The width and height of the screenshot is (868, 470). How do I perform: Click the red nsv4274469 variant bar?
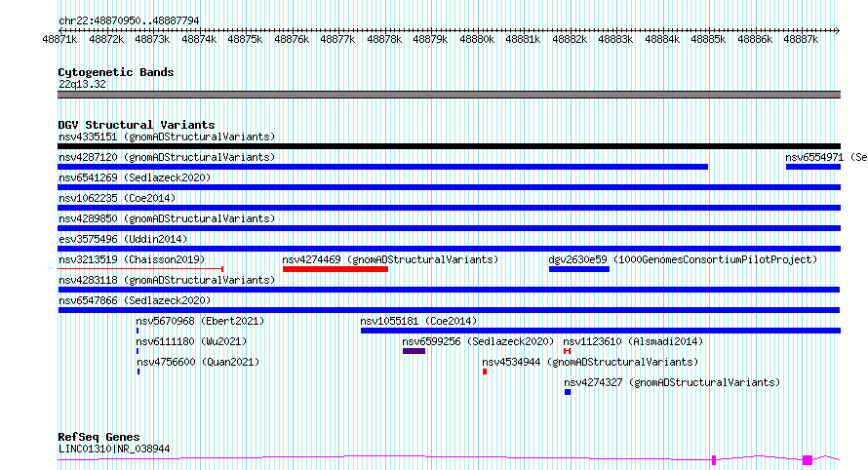coord(335,269)
